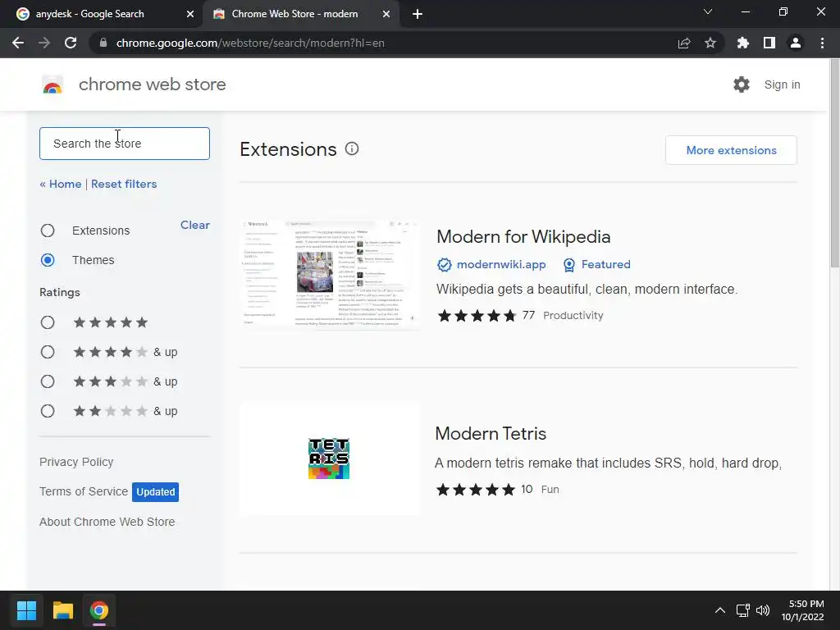Filter by three stars & up
Viewport: 840px width, 630px height.
click(x=48, y=381)
